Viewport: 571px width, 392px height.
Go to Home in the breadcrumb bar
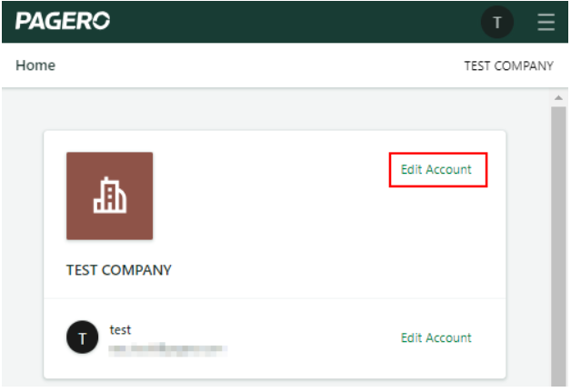[35, 65]
